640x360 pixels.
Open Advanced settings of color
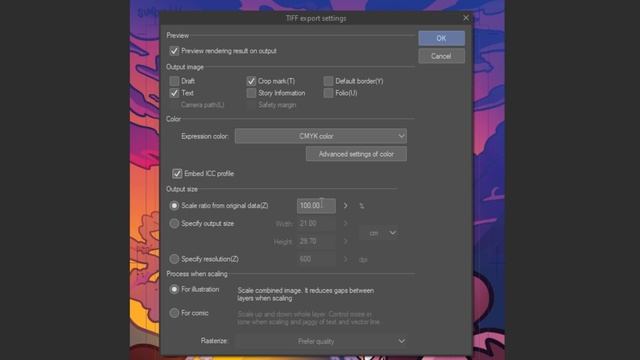point(356,154)
